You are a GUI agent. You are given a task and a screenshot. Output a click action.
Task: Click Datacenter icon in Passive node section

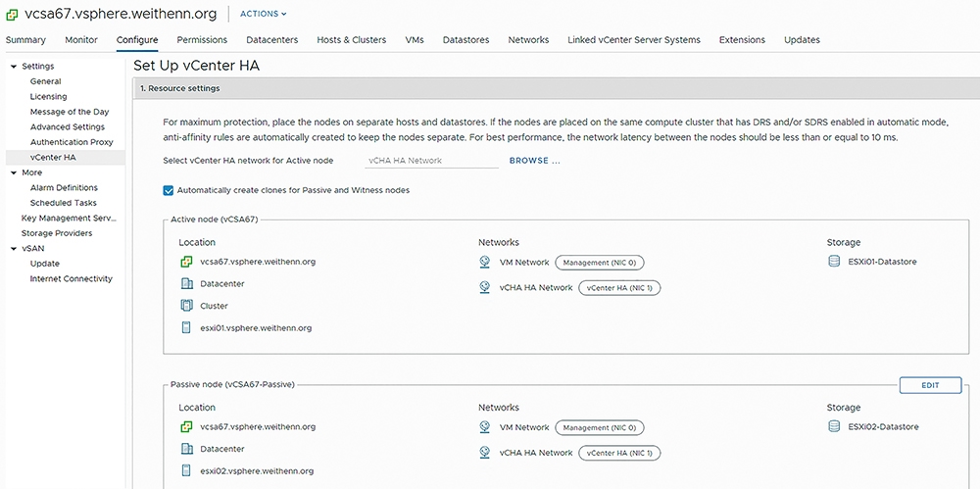tap(185, 449)
